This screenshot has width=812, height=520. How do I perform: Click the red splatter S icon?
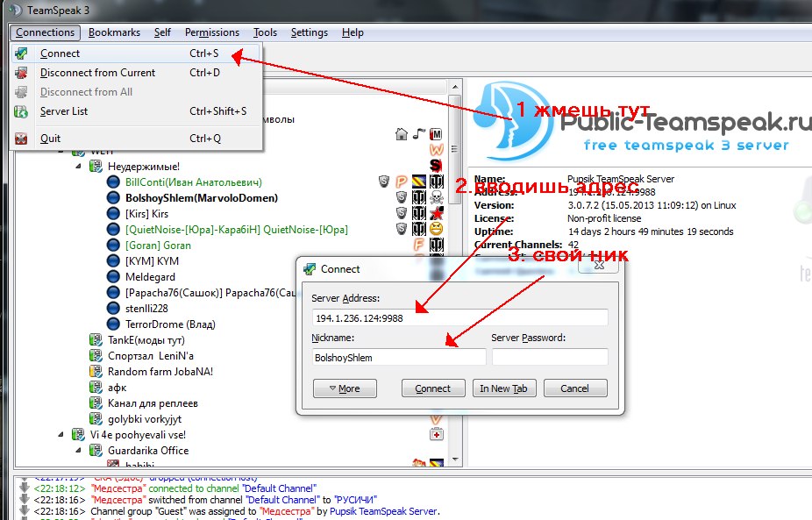pyautogui.click(x=437, y=165)
